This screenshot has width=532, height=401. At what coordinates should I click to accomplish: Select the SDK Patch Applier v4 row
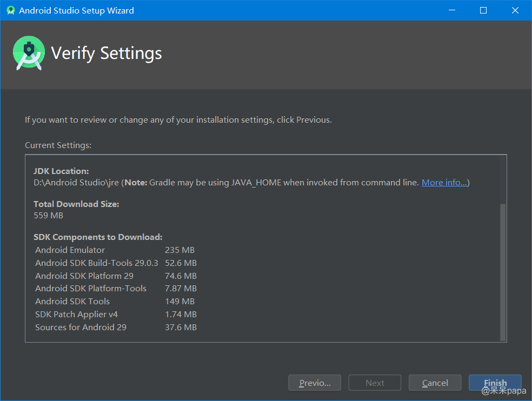point(116,314)
